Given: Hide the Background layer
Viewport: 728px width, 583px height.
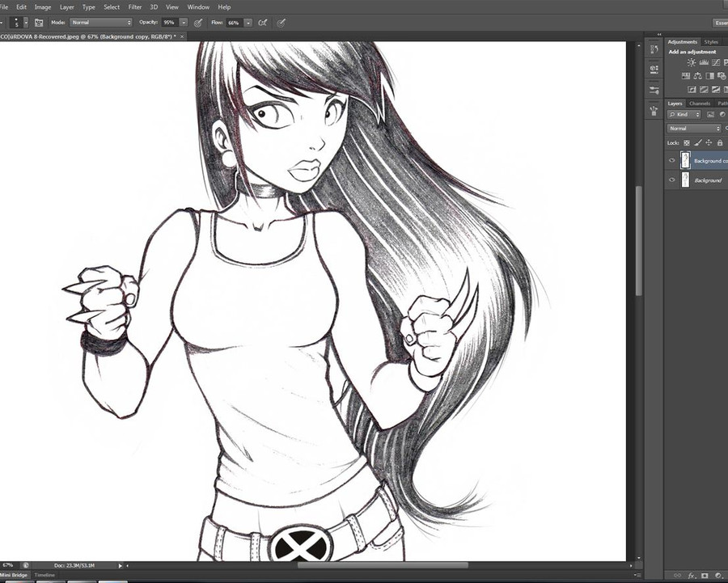Looking at the screenshot, I should point(672,180).
